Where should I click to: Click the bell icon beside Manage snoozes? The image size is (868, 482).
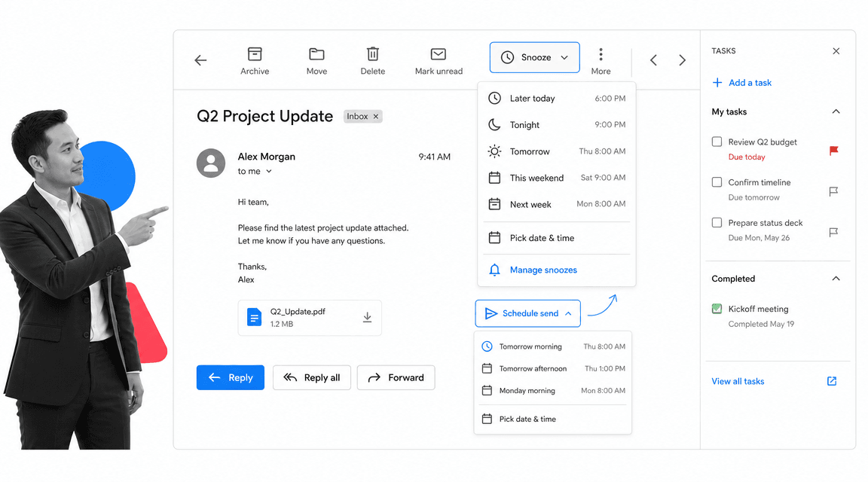point(494,270)
